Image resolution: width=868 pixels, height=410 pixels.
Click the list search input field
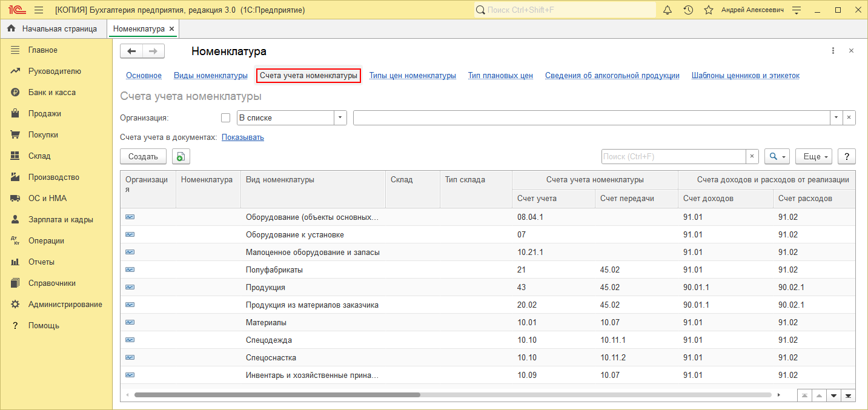[673, 157]
